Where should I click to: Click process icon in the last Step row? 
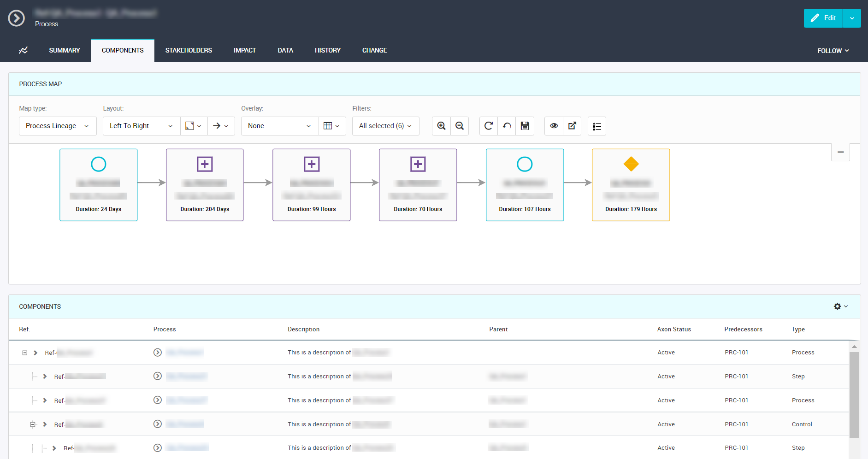pyautogui.click(x=158, y=447)
